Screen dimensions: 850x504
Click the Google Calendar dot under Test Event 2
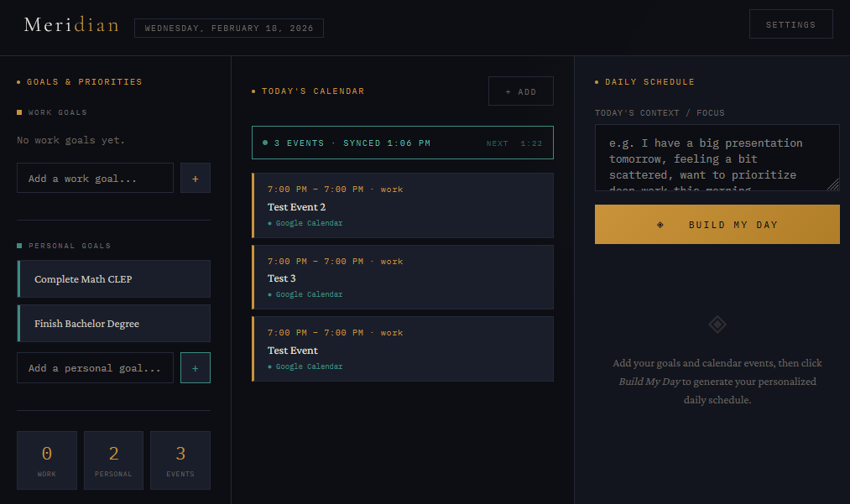pyautogui.click(x=271, y=223)
